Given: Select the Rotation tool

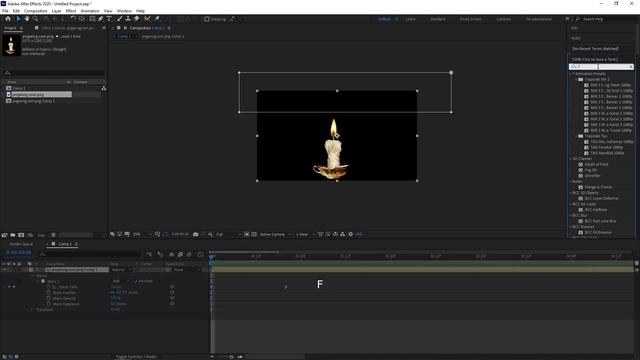Looking at the screenshot, I should [x=73, y=19].
